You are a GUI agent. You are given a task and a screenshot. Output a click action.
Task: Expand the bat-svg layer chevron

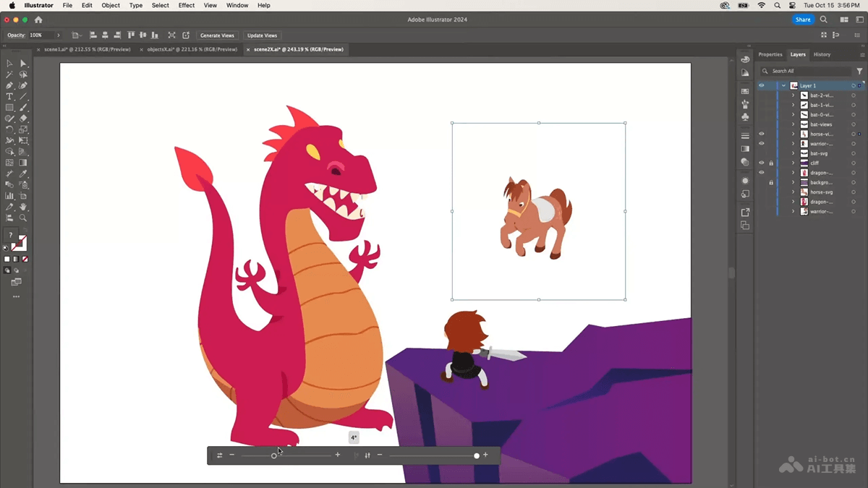(x=793, y=153)
